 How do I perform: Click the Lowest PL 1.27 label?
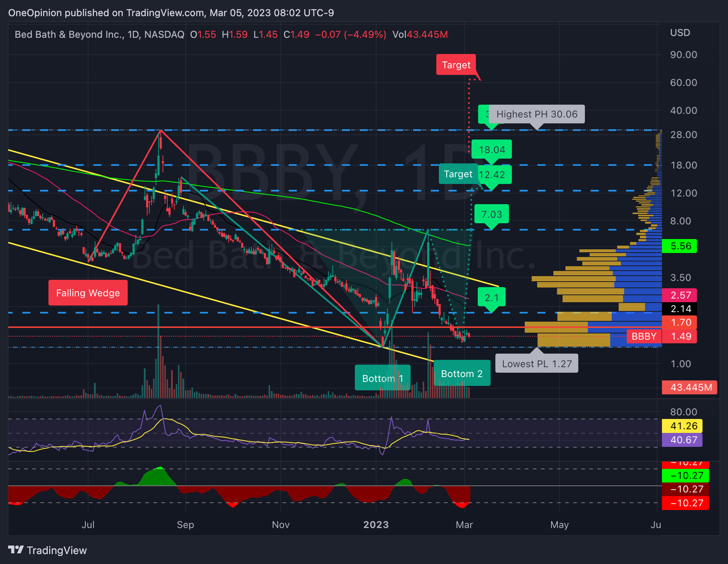[x=537, y=364]
